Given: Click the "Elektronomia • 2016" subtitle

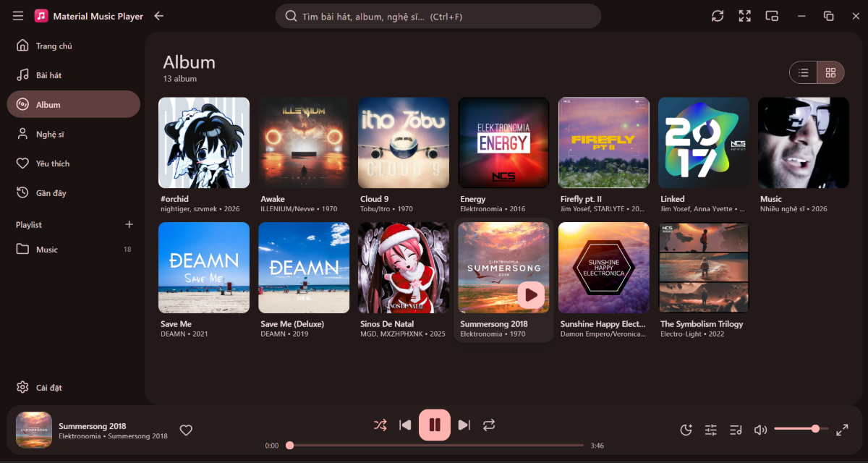Looking at the screenshot, I should tap(493, 209).
